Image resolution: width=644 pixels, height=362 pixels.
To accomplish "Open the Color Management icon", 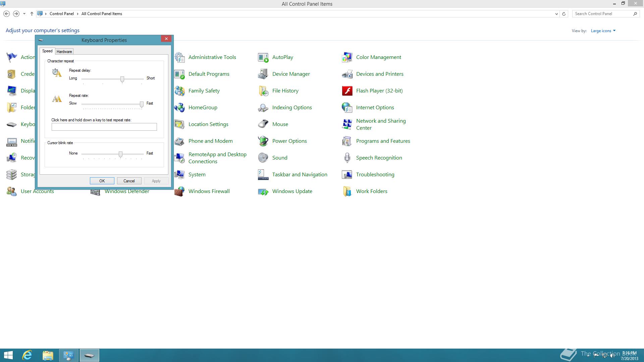I will click(347, 57).
